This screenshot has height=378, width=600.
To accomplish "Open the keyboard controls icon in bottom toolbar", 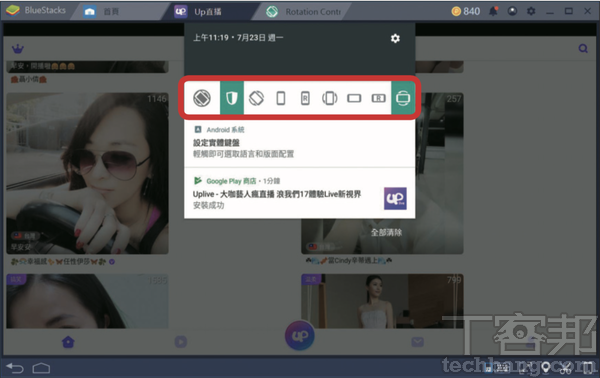I will tap(501, 368).
